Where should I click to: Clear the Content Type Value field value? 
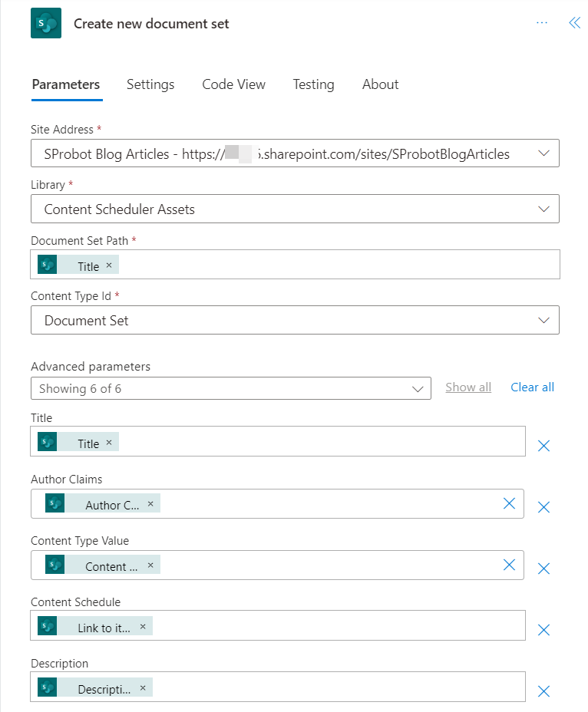pos(510,565)
